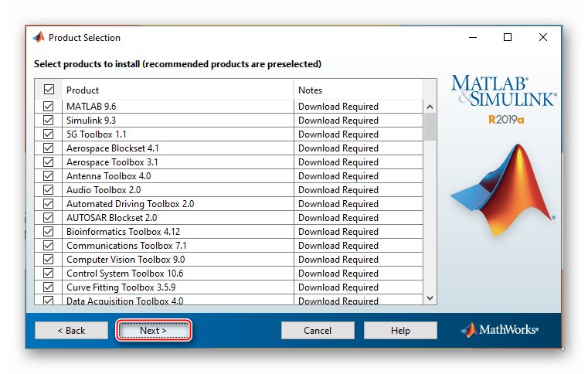Click the product list scrollbar thumb

(430, 126)
